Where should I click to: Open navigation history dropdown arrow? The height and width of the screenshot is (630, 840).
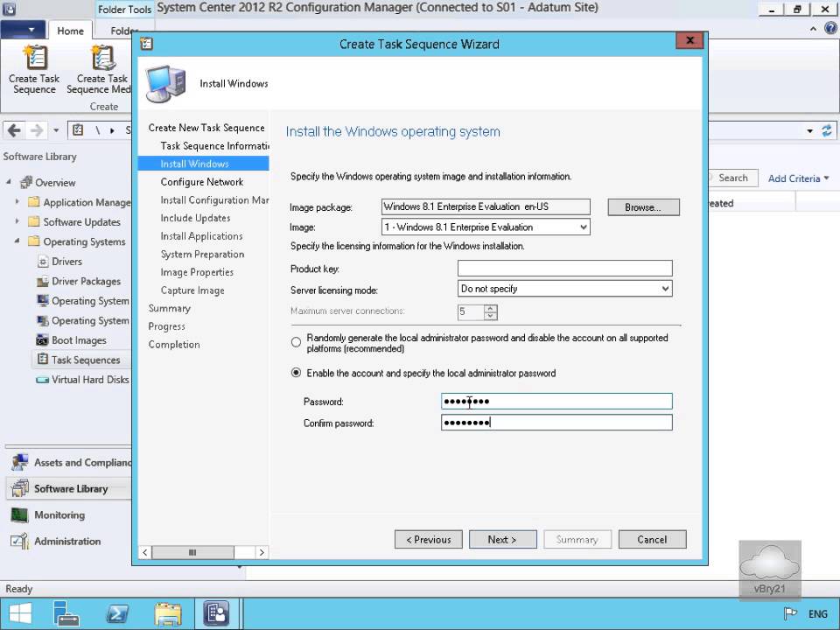56,130
